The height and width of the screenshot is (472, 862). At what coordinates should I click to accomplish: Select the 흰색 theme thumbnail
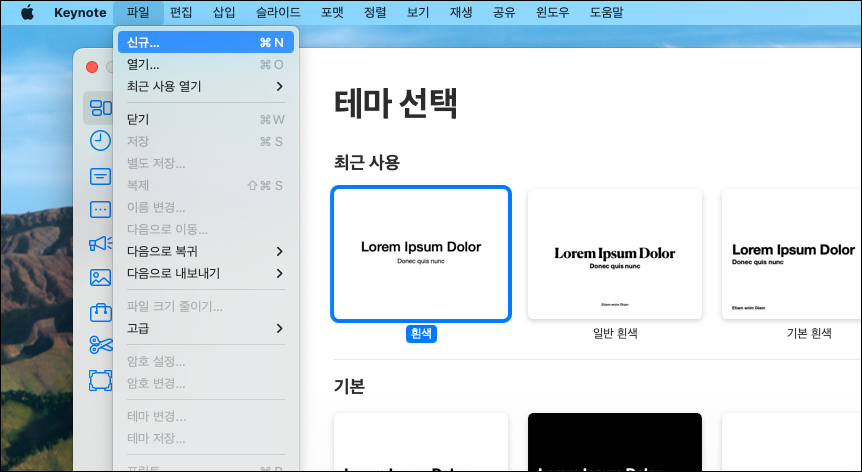[421, 254]
